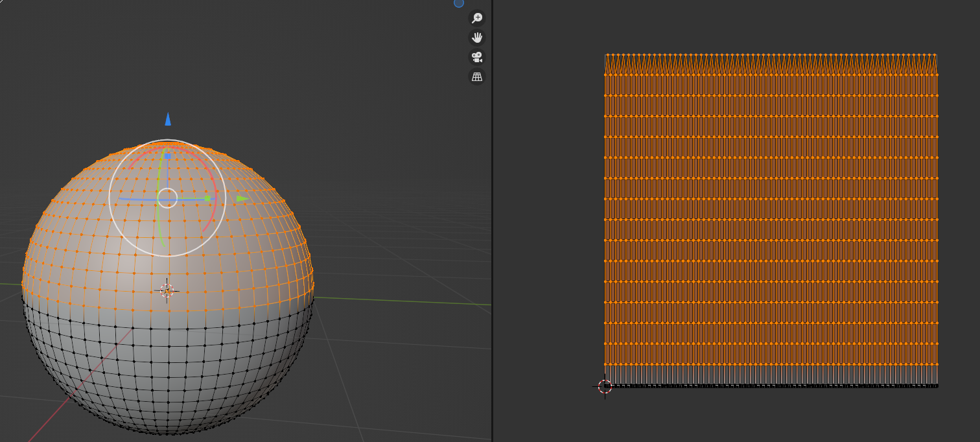Click the green square Y scale handle
Screen dimensions: 980x442
tap(209, 198)
